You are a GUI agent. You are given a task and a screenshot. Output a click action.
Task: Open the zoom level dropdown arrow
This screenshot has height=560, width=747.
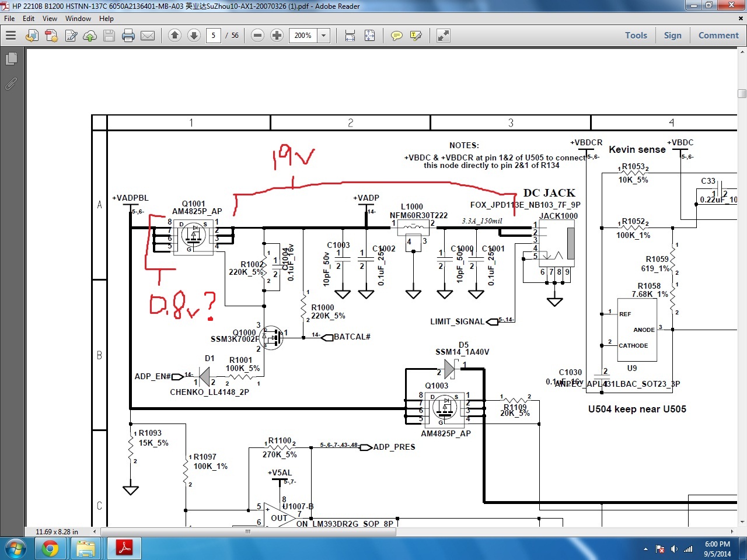(x=324, y=36)
